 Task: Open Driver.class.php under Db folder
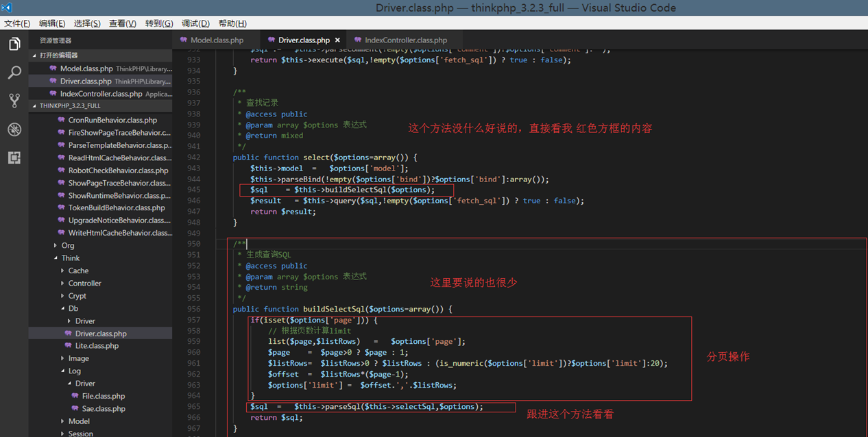100,334
